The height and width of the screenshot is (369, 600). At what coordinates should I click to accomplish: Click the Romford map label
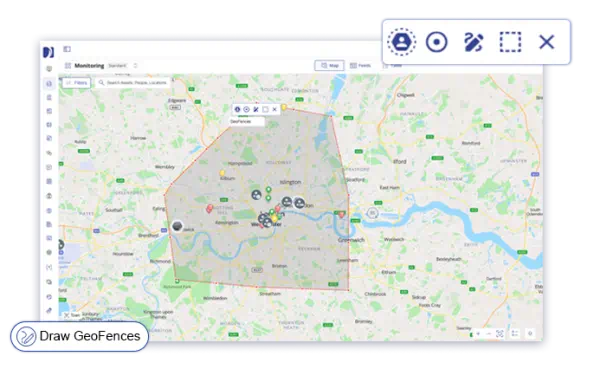471,143
